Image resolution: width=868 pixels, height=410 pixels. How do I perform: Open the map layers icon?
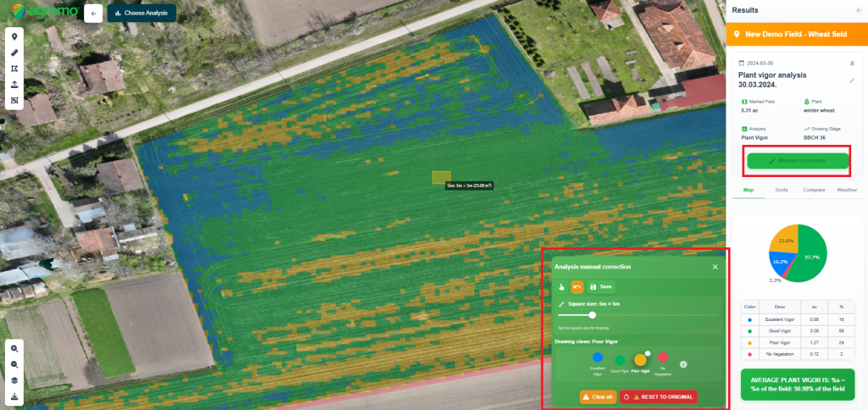(x=14, y=380)
